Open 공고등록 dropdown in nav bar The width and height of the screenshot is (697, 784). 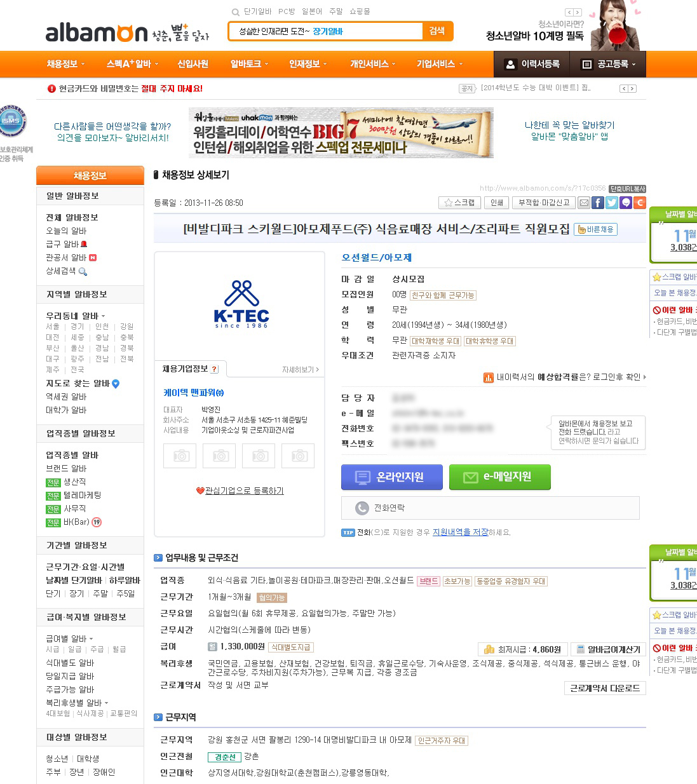pos(609,64)
